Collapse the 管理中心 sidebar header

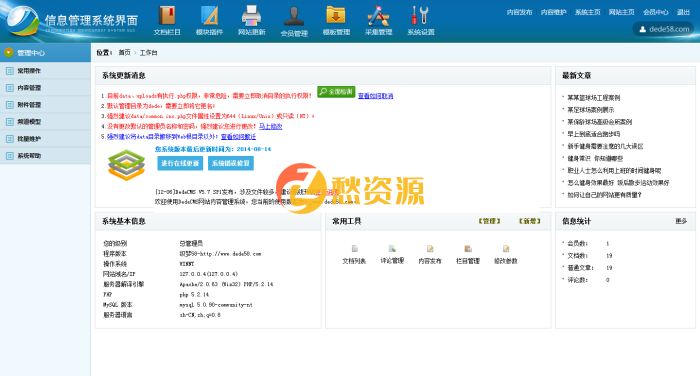point(45,53)
